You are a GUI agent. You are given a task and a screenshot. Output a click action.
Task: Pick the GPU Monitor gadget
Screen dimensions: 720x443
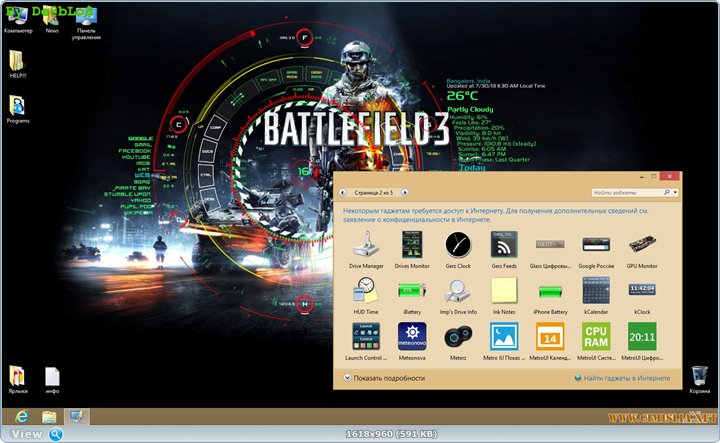[641, 245]
